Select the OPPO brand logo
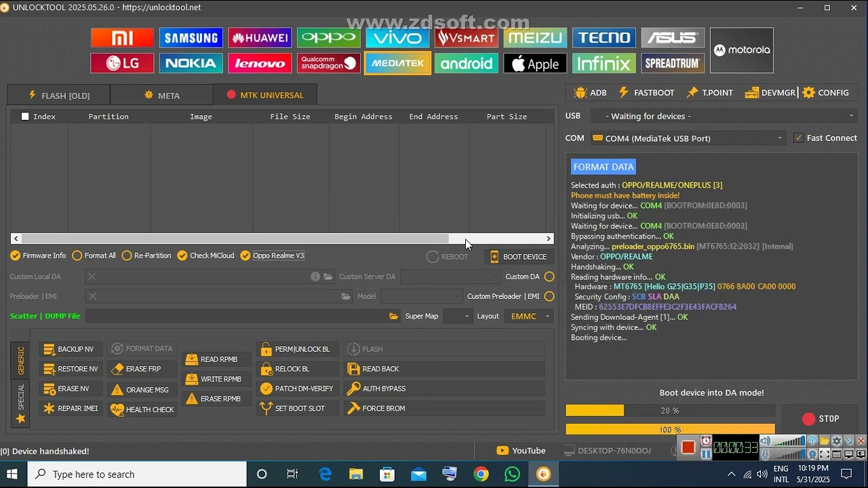This screenshot has width=868, height=488. [x=329, y=38]
